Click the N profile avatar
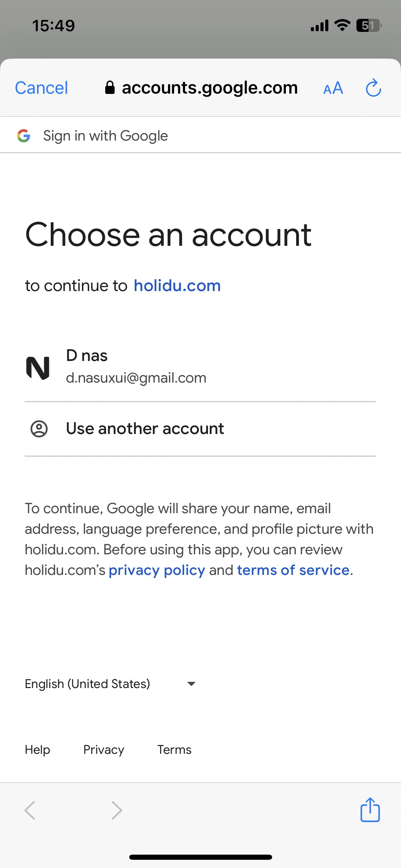 pyautogui.click(x=38, y=367)
